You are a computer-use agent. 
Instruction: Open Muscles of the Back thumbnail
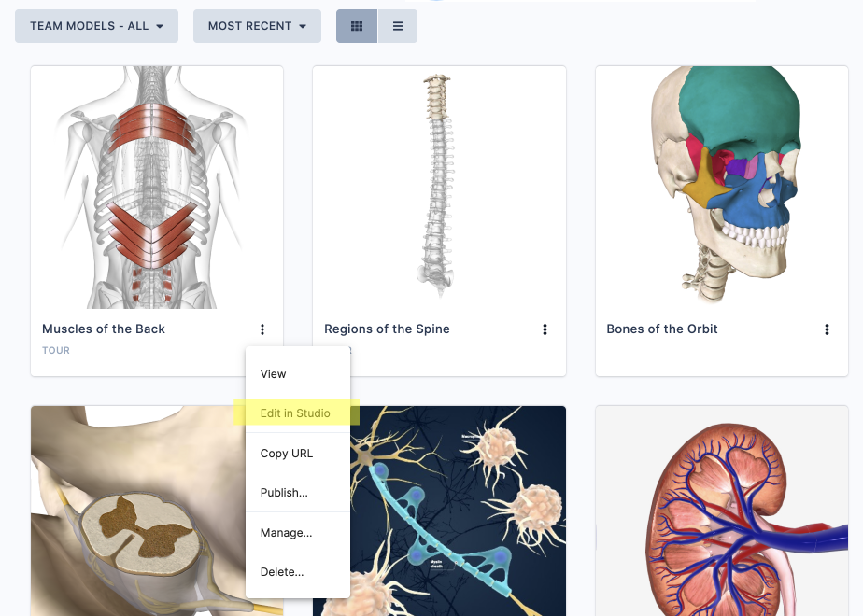157,188
